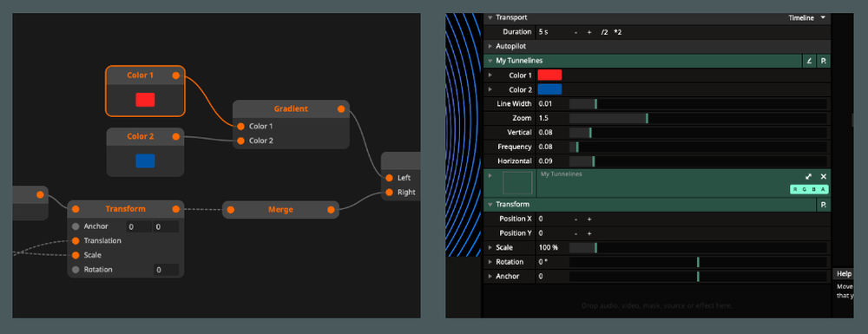Click the Frequency slider
Viewport: 868px width, 334px height.
pyautogui.click(x=698, y=147)
